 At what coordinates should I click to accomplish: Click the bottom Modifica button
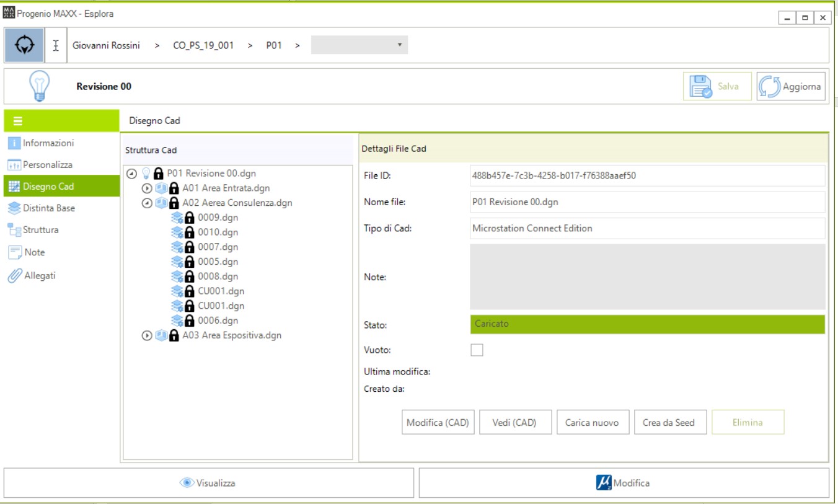(624, 483)
